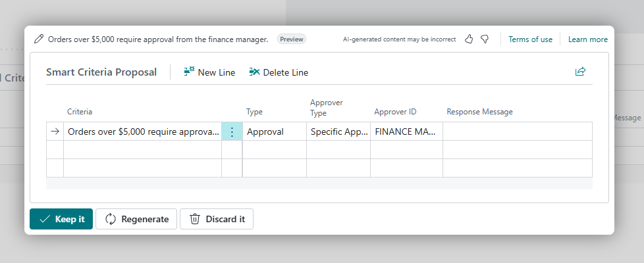
Task: Click the Type column header
Action: point(254,112)
